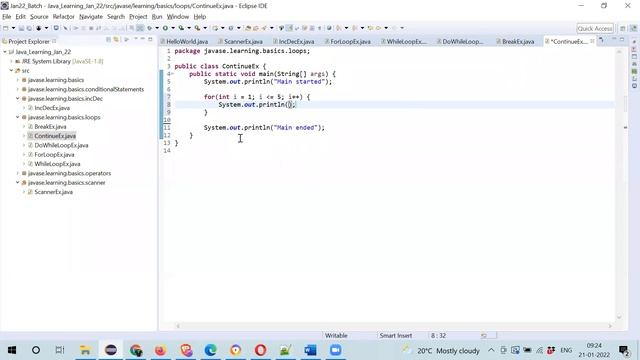Switch to the IncDecEx.java tab
The height and width of the screenshot is (360, 640).
(294, 42)
